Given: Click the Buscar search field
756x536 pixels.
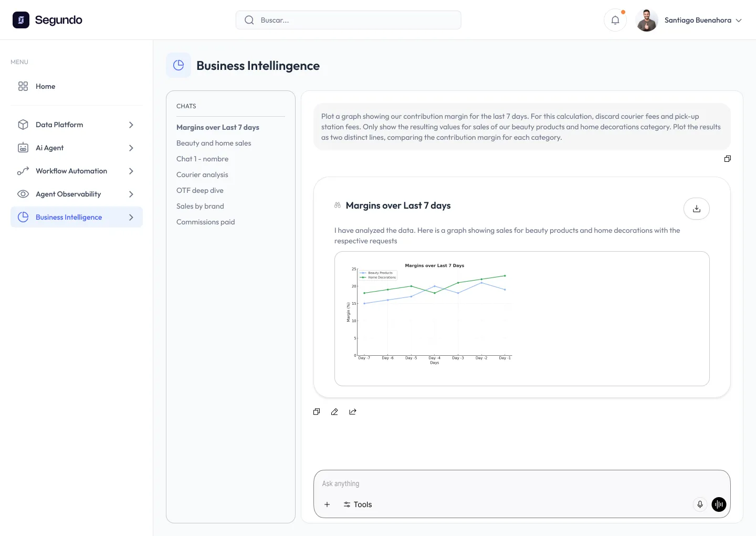Looking at the screenshot, I should pos(348,19).
